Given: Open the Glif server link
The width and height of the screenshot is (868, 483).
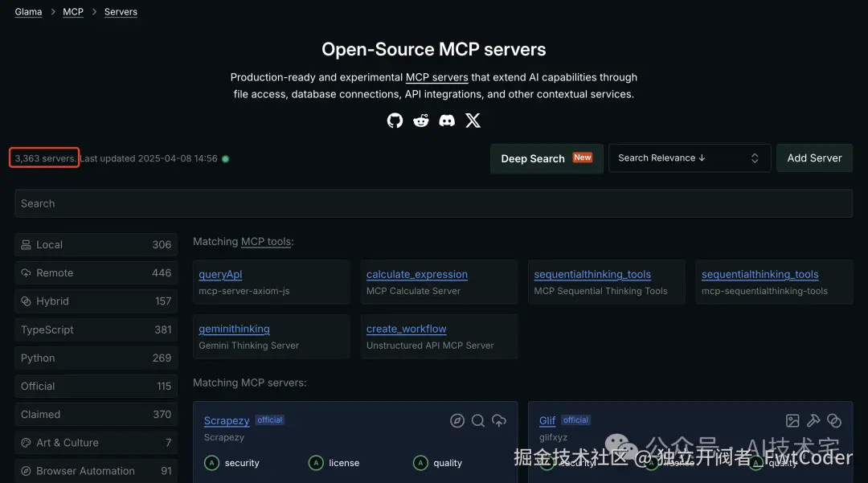Looking at the screenshot, I should point(547,420).
